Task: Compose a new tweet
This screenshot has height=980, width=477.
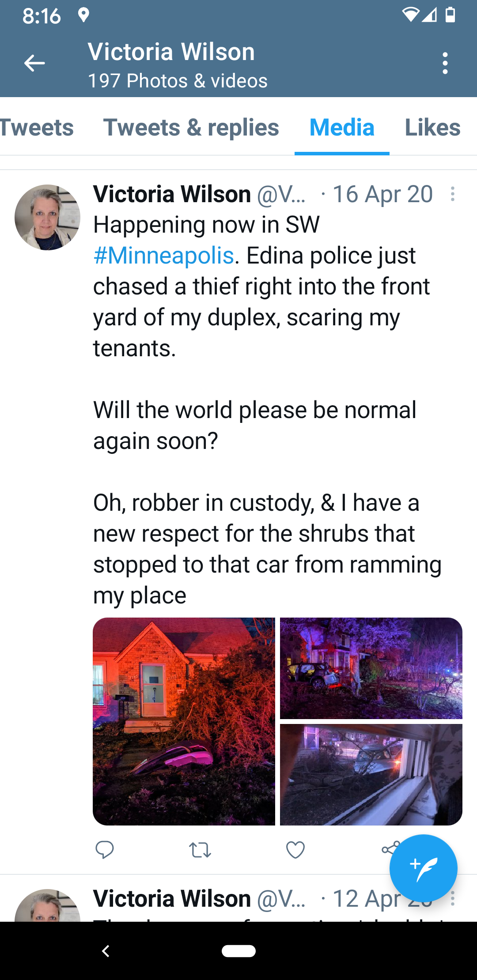Action: pos(423,868)
